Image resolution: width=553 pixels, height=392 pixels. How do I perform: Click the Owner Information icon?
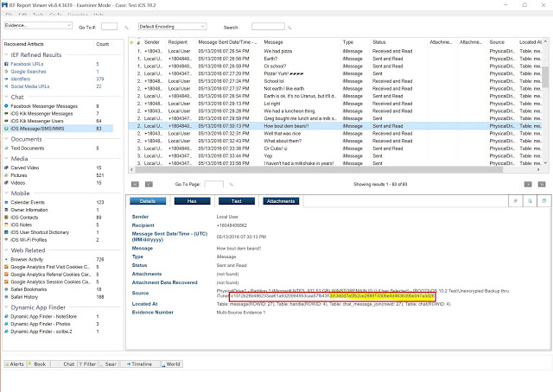[x=6, y=210]
